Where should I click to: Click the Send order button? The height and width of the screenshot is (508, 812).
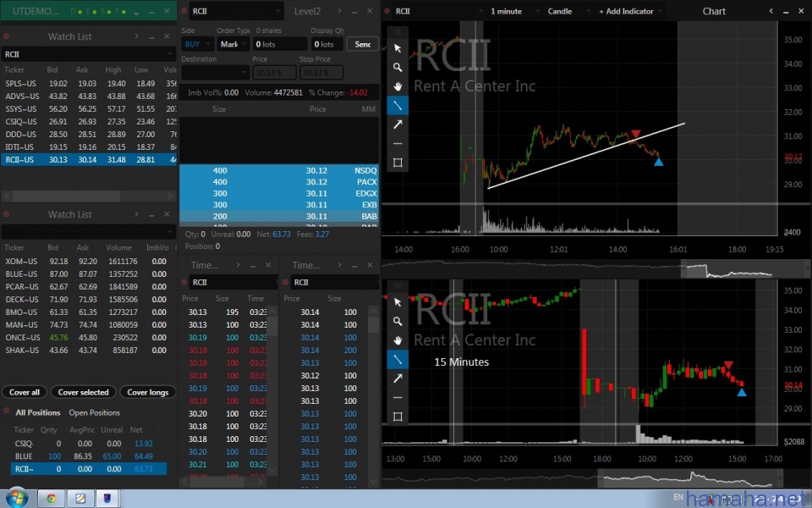coord(363,44)
